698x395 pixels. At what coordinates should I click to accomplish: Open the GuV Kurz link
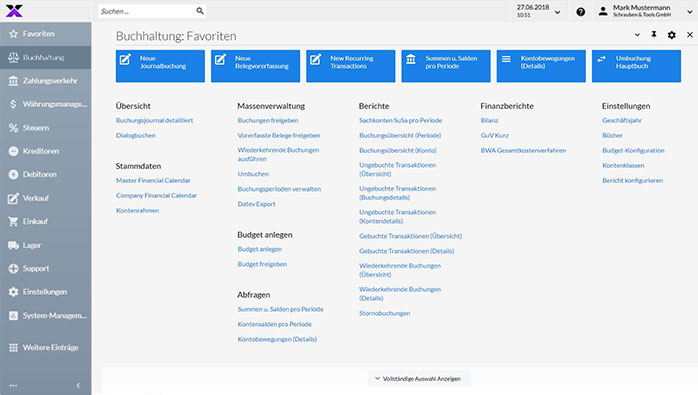(495, 135)
